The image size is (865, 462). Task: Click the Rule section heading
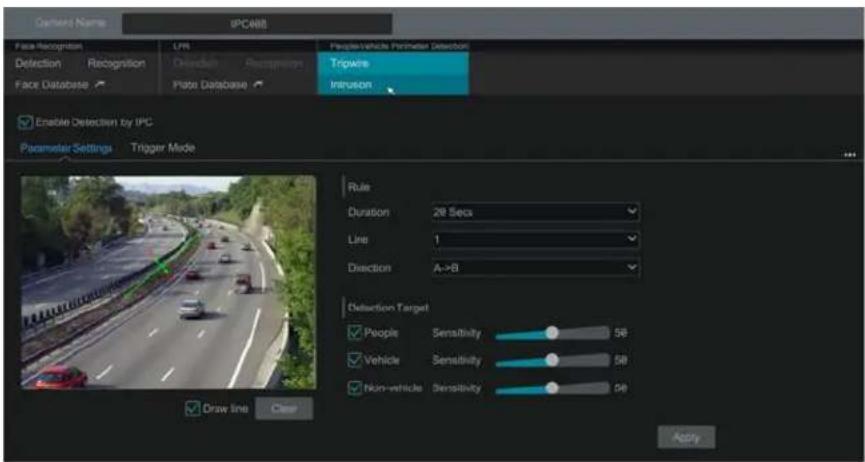(x=359, y=187)
